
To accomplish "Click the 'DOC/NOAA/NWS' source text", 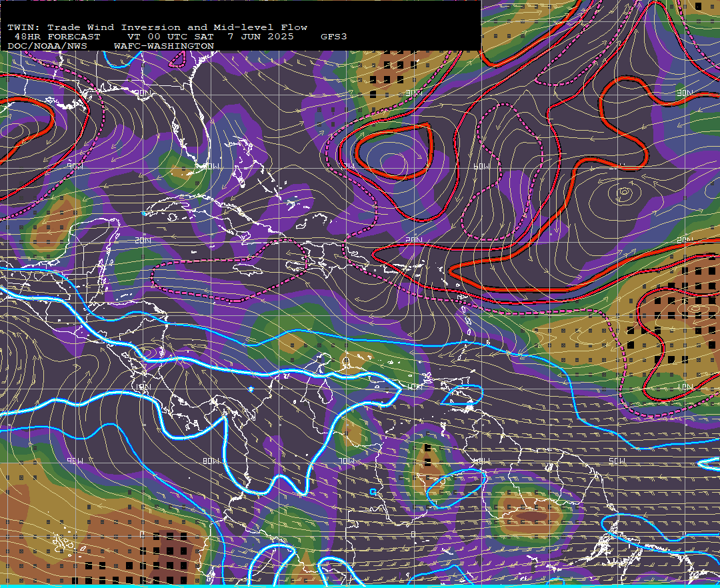I will tap(47, 47).
